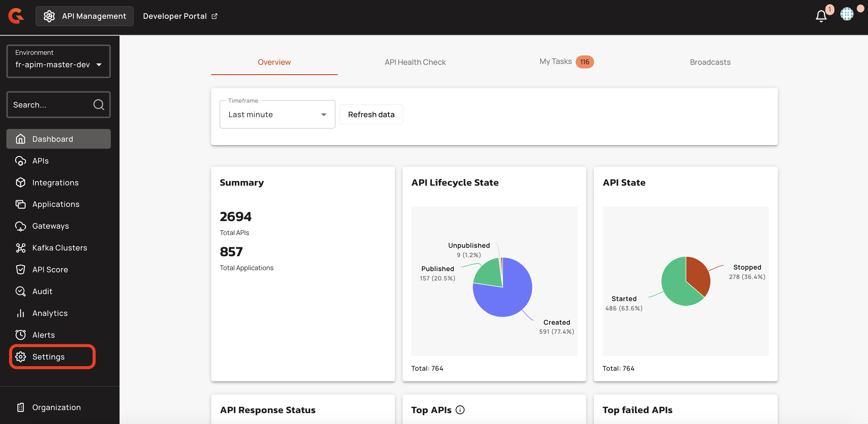The image size is (868, 424).
Task: Open the Audit section
Action: click(x=42, y=291)
